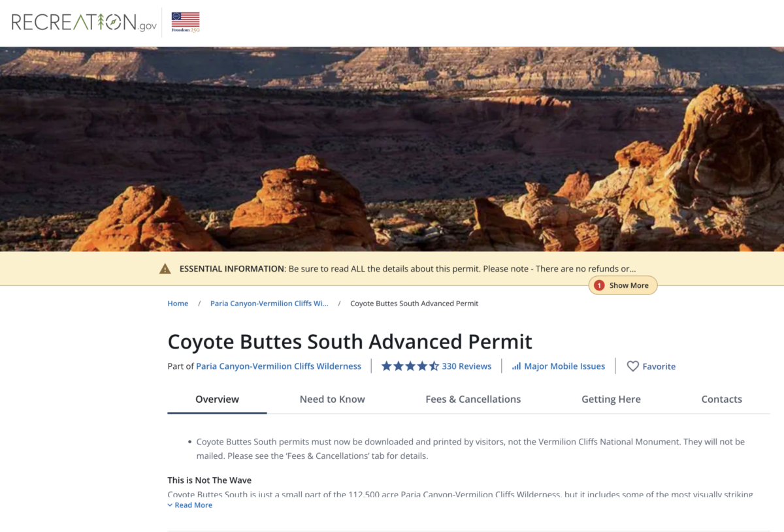This screenshot has width=784, height=532.
Task: Click the red notification count badge
Action: point(599,285)
